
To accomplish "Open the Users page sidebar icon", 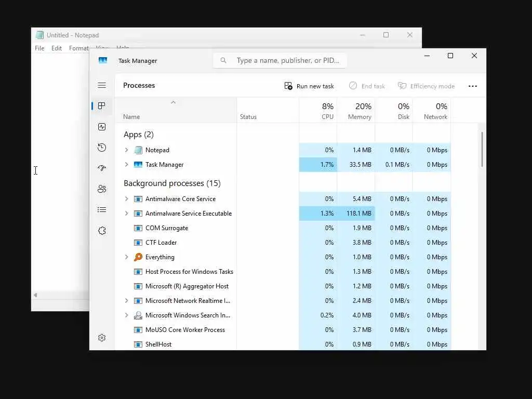I will click(x=102, y=189).
